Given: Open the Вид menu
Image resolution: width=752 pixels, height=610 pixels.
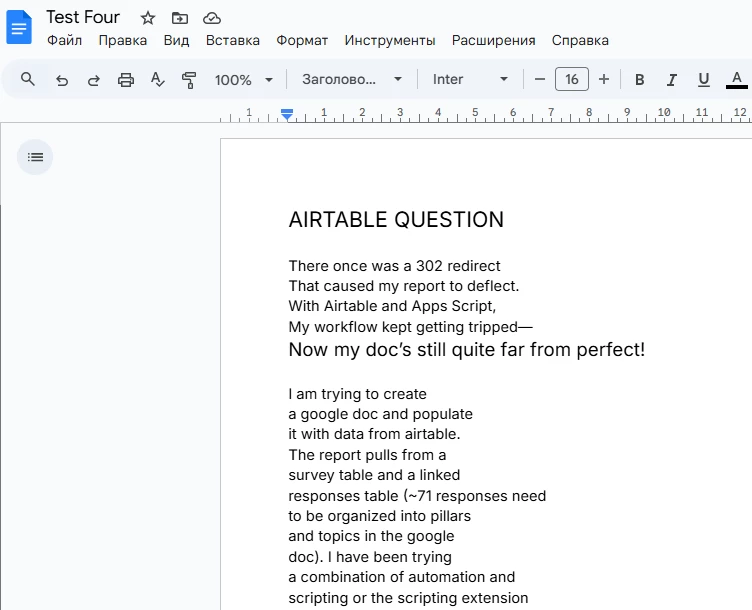Looking at the screenshot, I should [x=176, y=40].
